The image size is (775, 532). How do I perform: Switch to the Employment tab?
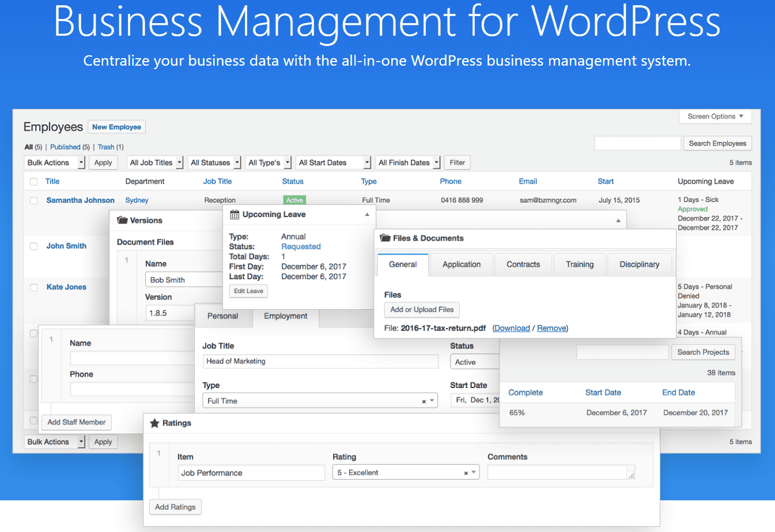(x=285, y=316)
